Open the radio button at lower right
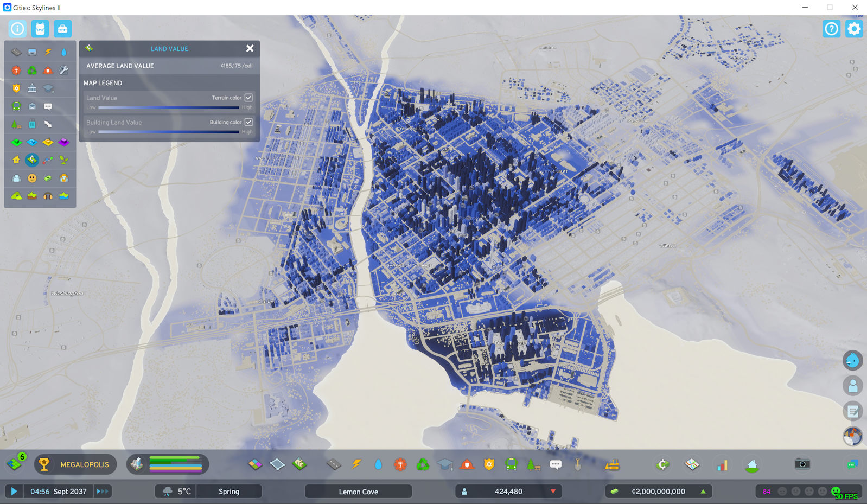Viewport: 867px width, 504px height. tap(852, 436)
